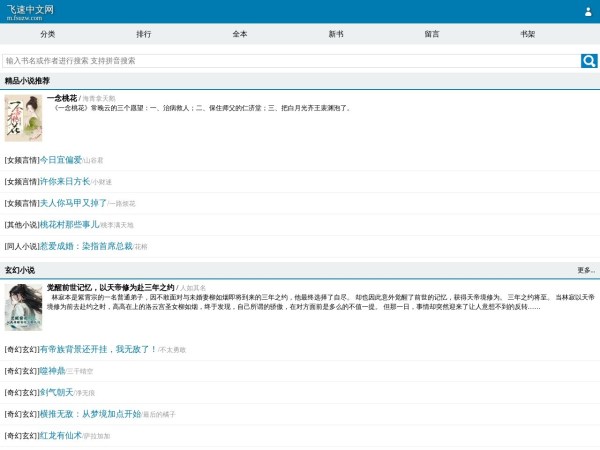
Task: Click the magnifier search icon
Action: (x=589, y=61)
